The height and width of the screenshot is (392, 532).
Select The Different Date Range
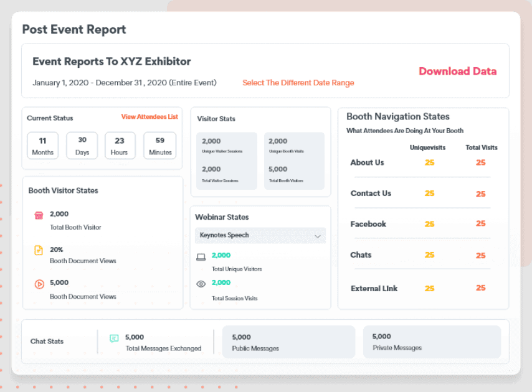298,82
